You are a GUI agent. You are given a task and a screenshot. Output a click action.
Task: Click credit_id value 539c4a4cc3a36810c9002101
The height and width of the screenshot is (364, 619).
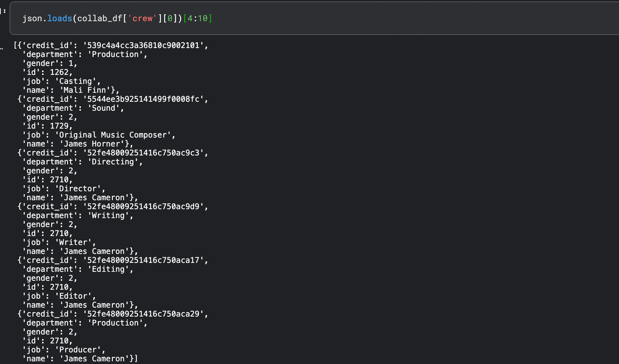pyautogui.click(x=143, y=45)
